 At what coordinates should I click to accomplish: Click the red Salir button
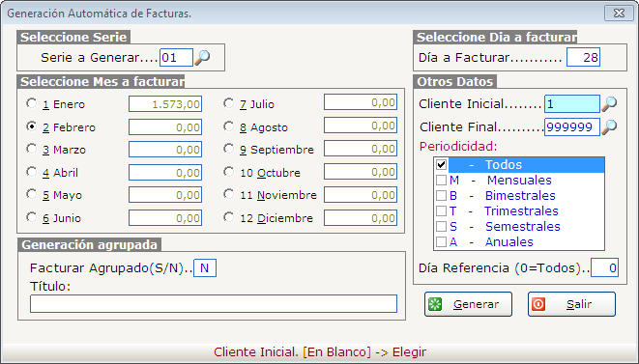coord(571,304)
